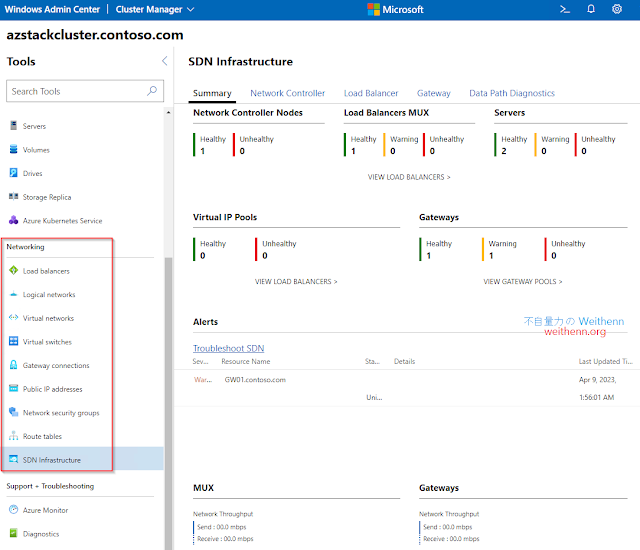Screen dimensions: 640x550
Task: Open Azure Monitor tool
Action: (x=45, y=510)
